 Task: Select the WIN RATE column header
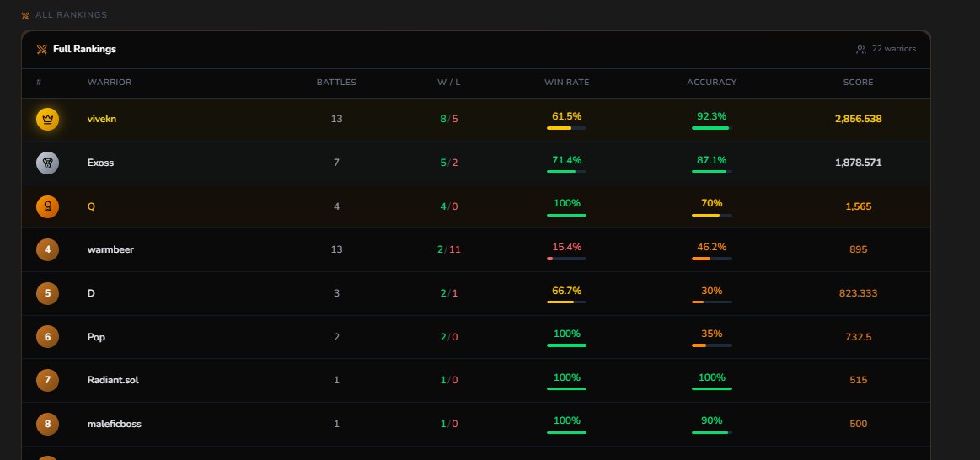click(x=567, y=83)
